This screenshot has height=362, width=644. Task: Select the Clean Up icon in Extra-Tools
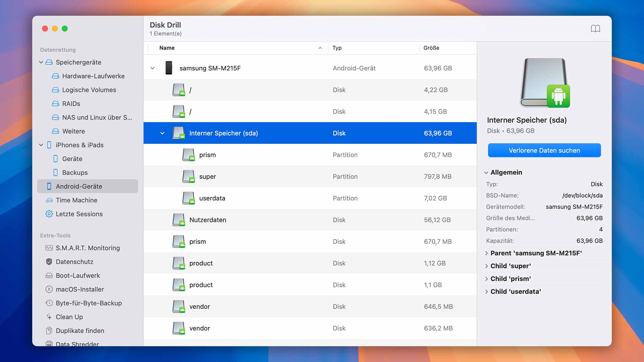(x=48, y=317)
